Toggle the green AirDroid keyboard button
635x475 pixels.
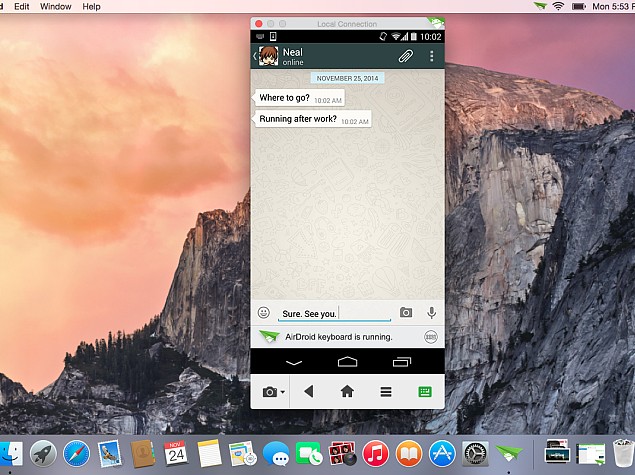(425, 392)
